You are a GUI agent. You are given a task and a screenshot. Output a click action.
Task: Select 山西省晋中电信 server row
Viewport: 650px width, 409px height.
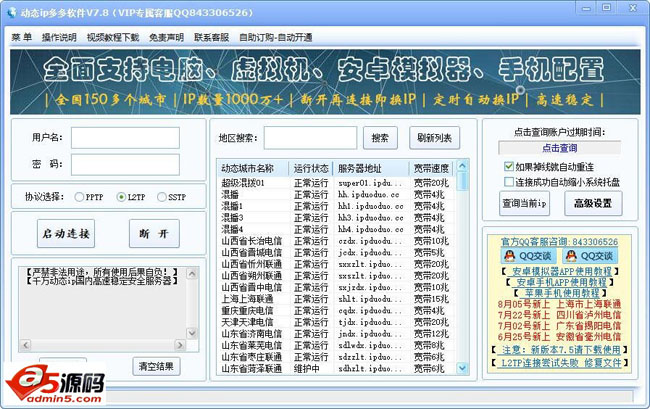point(337,287)
